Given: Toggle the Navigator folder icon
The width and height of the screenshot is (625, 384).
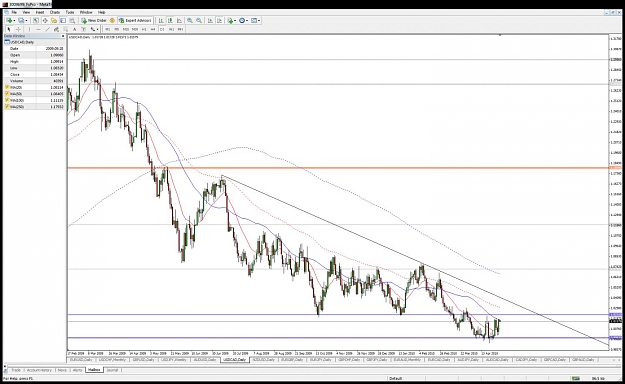Looking at the screenshot, I should point(54,20).
